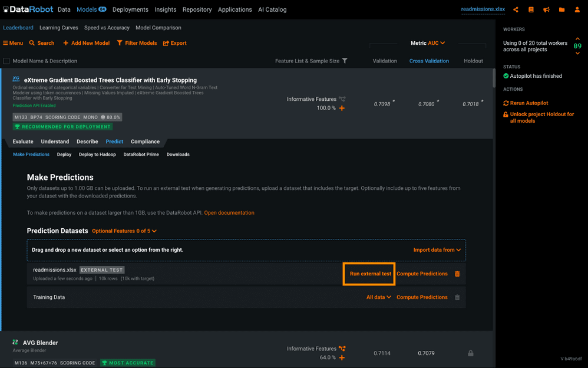Screen dimensions: 588x368
Task: Sort by Validation column header
Action: [x=385, y=61]
